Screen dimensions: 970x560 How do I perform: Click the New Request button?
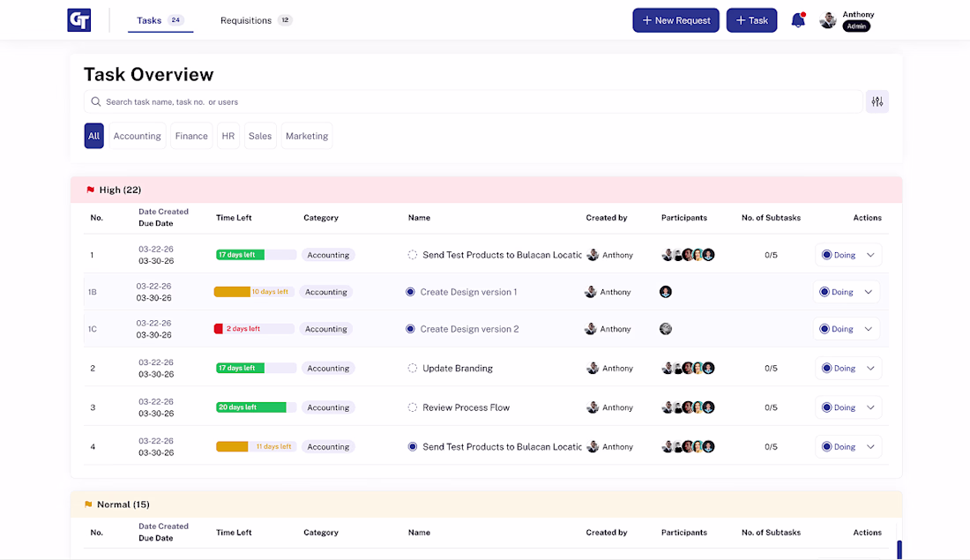point(675,20)
